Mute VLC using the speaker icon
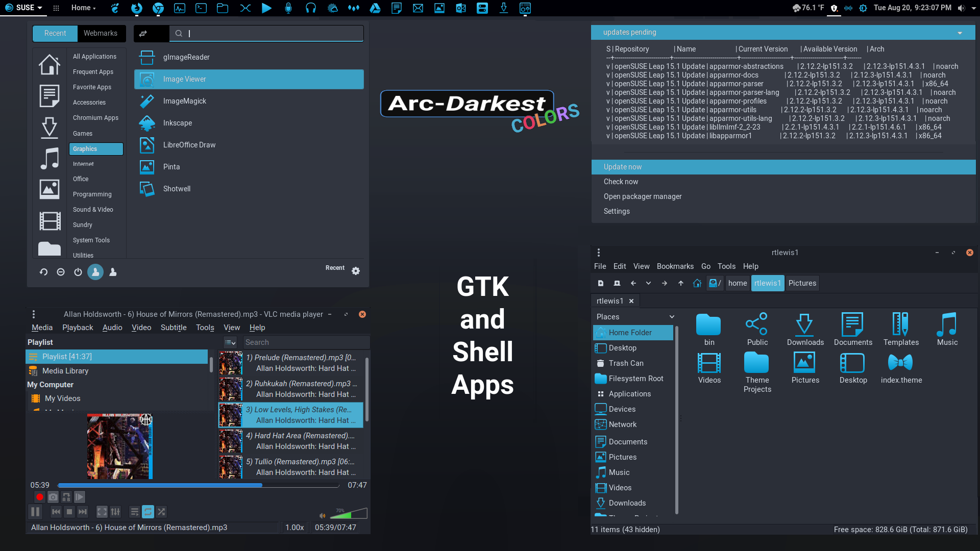The image size is (980, 551). tap(322, 515)
